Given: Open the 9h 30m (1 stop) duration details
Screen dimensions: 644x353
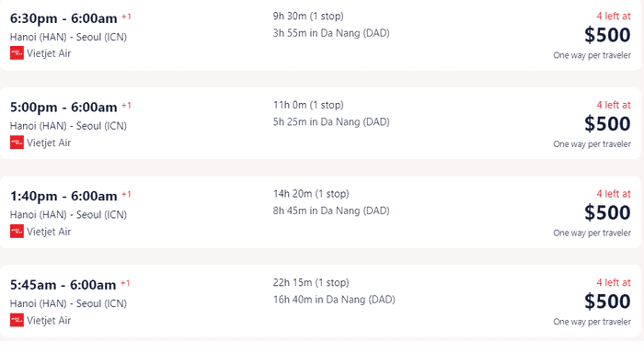Looking at the screenshot, I should (308, 16).
